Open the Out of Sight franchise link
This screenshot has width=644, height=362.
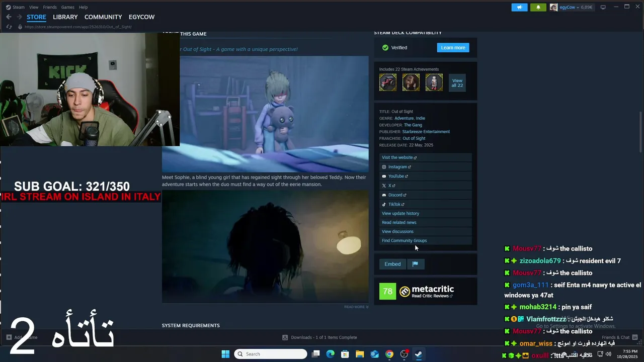414,138
